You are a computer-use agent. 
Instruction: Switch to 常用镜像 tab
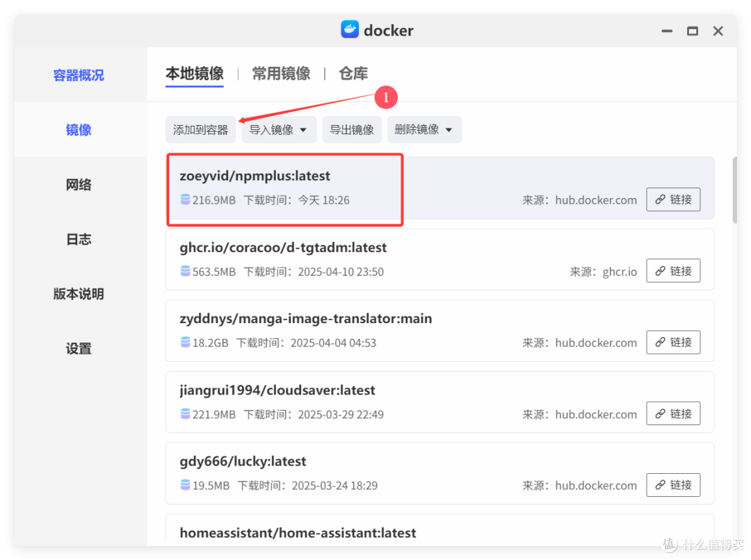pos(281,74)
